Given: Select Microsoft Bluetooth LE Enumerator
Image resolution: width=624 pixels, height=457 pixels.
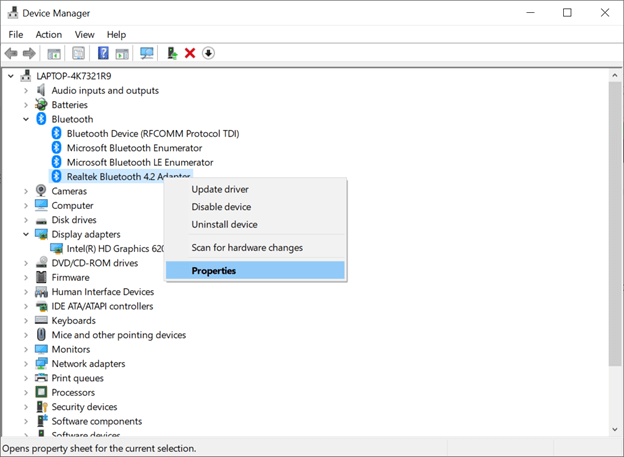Looking at the screenshot, I should point(140,162).
